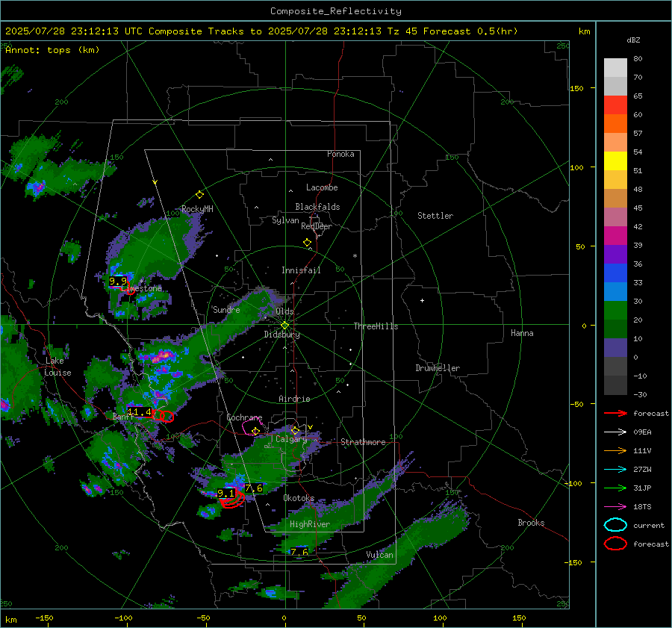Click the red forecast ellipse legend icon

(615, 544)
